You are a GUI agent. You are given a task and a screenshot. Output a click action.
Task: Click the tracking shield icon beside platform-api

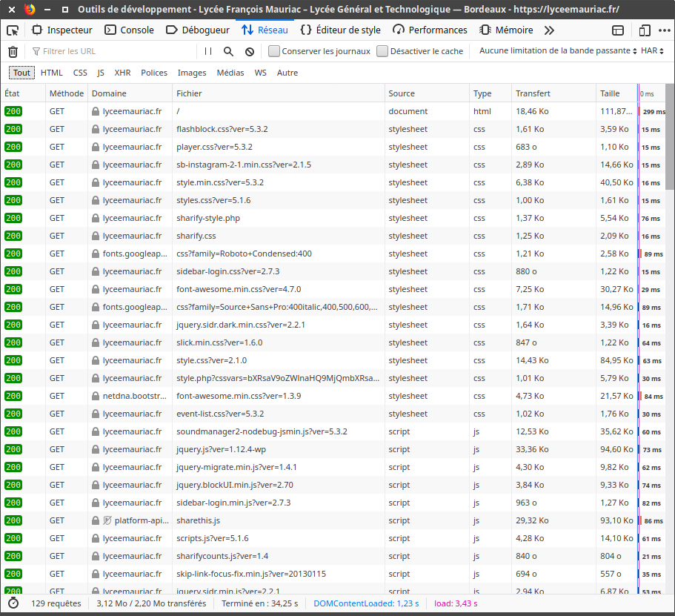coord(107,520)
